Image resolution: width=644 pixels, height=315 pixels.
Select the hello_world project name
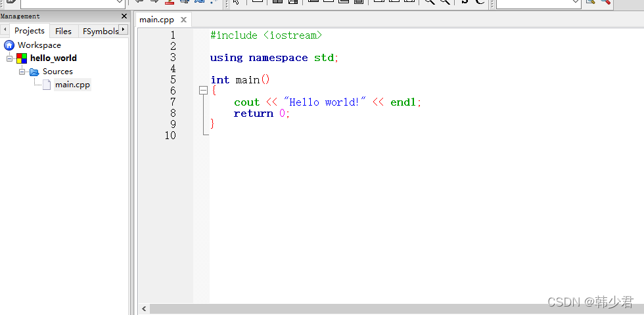tap(53, 58)
